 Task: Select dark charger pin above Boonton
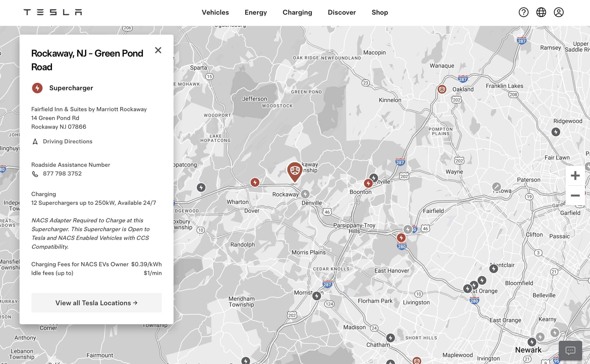pos(373,178)
